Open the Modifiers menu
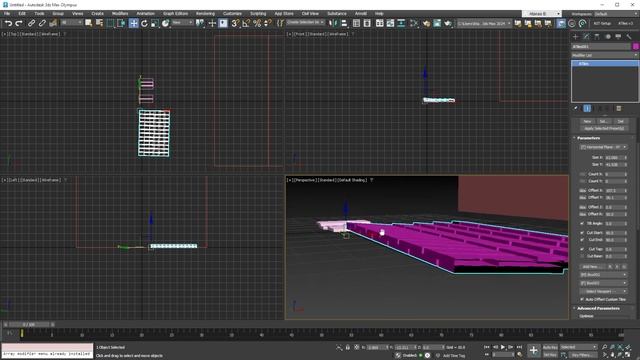640x360 pixels. pos(120,13)
